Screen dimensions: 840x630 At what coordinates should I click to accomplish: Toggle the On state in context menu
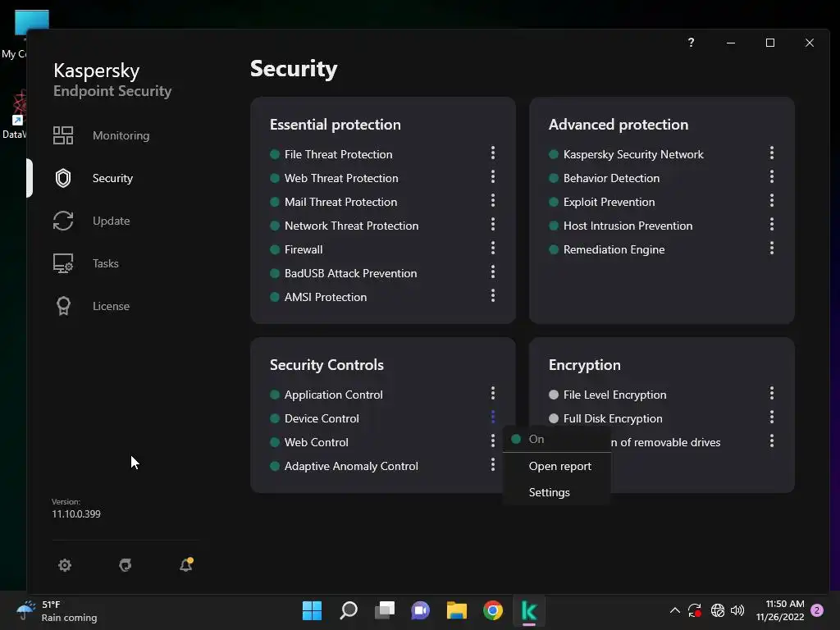tap(557, 440)
